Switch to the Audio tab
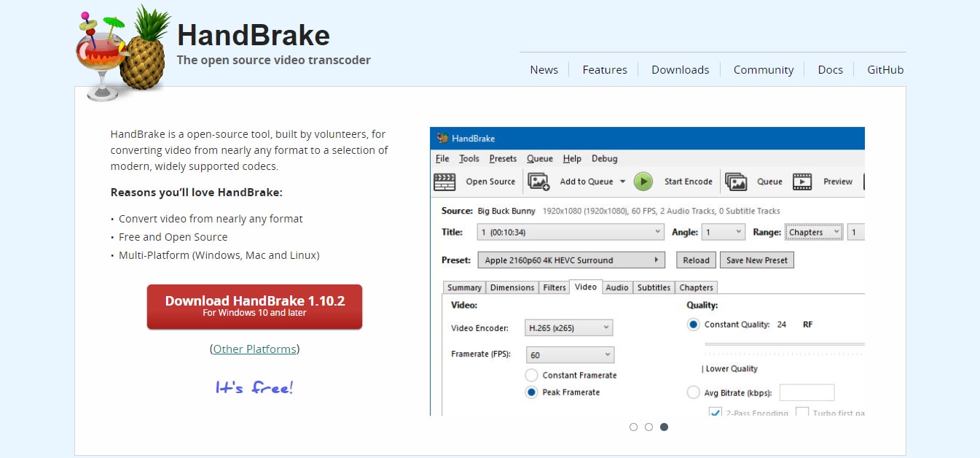 617,287
